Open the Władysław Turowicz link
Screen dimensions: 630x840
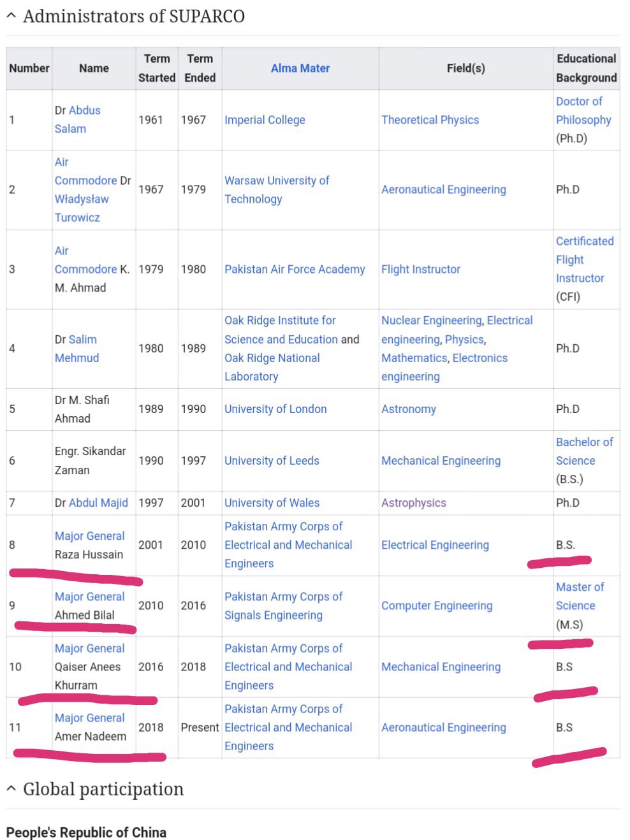[x=82, y=208]
